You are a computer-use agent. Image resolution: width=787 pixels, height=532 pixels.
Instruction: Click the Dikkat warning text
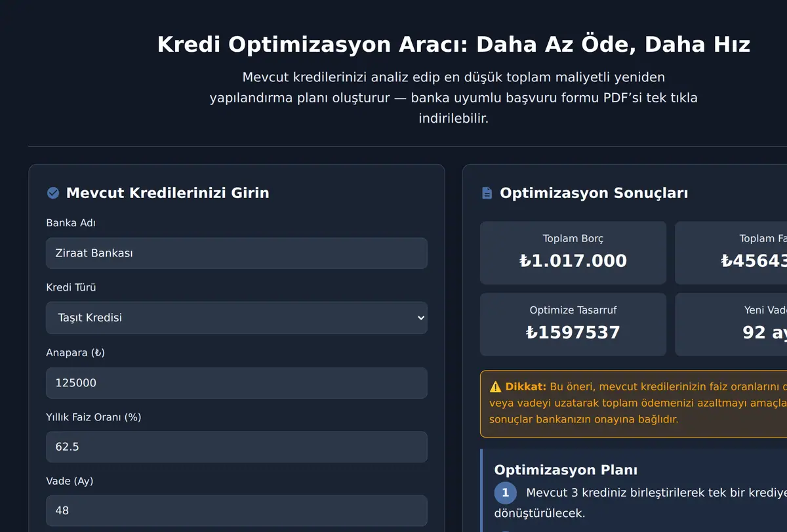tap(638, 403)
